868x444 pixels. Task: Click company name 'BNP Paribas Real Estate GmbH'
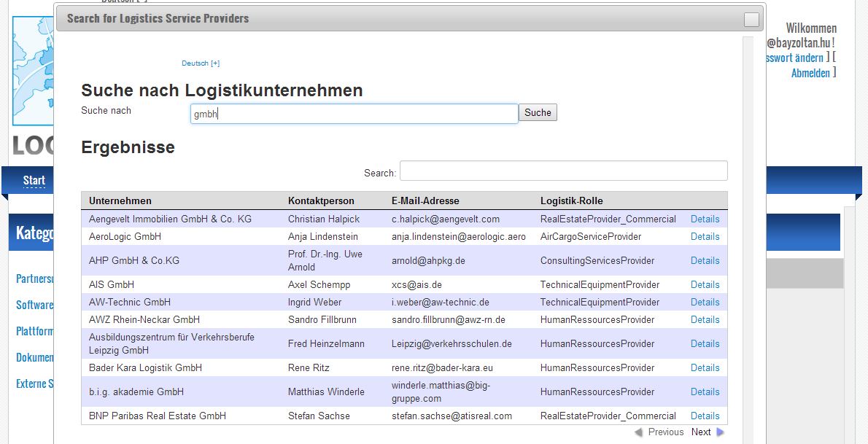point(158,416)
